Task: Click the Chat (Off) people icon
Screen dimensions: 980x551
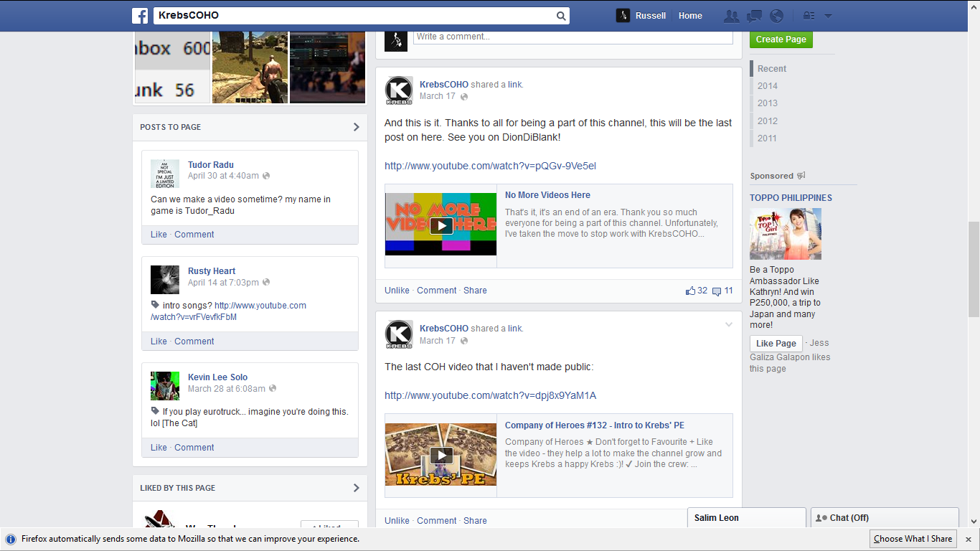Action: [x=821, y=518]
